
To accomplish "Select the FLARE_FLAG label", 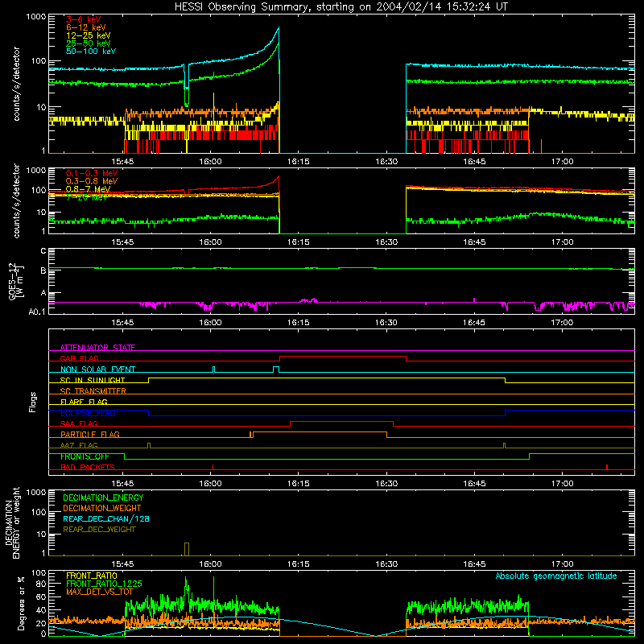I will coord(84,402).
